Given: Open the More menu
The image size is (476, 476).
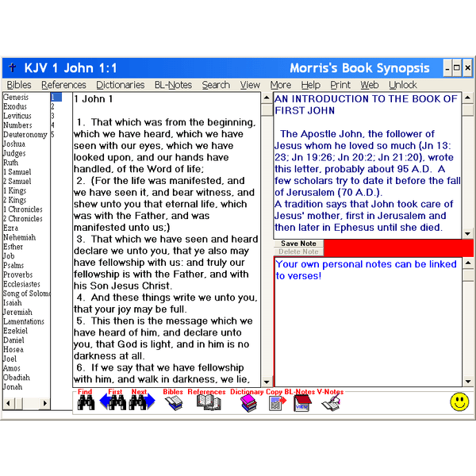Looking at the screenshot, I should 281,85.
